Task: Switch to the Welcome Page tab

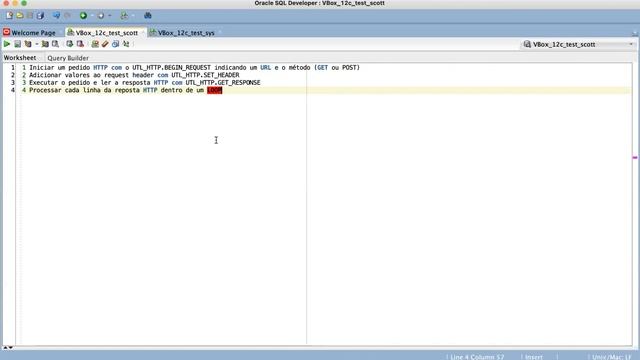Action: coord(33,33)
